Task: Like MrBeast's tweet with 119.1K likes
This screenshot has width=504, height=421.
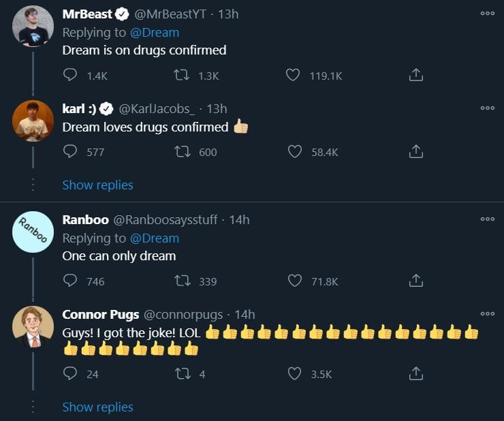Action: pyautogui.click(x=293, y=76)
